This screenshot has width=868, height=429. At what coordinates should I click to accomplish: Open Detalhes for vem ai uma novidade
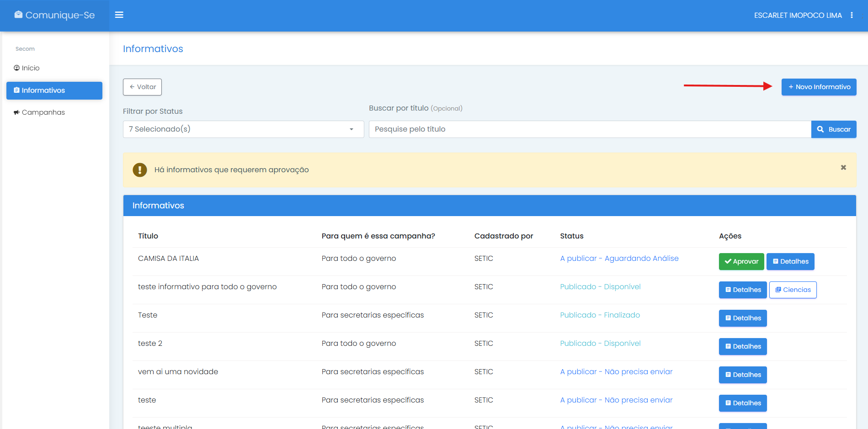(743, 375)
